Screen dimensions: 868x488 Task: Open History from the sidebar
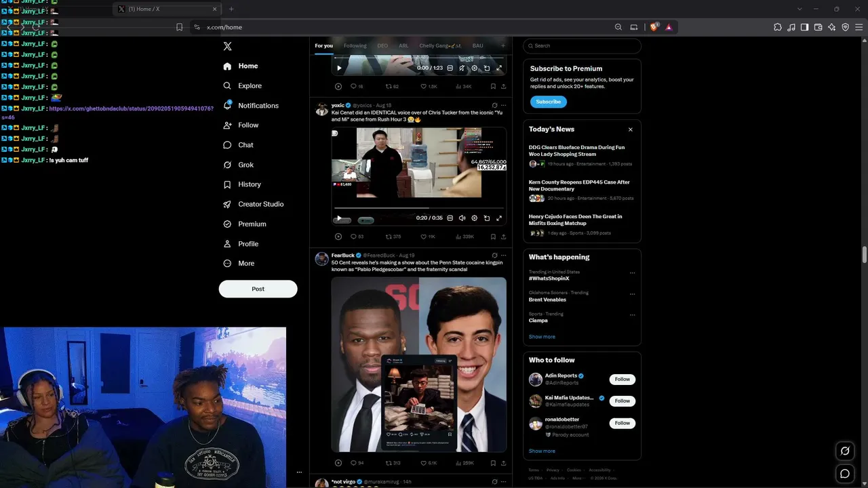tap(241, 184)
